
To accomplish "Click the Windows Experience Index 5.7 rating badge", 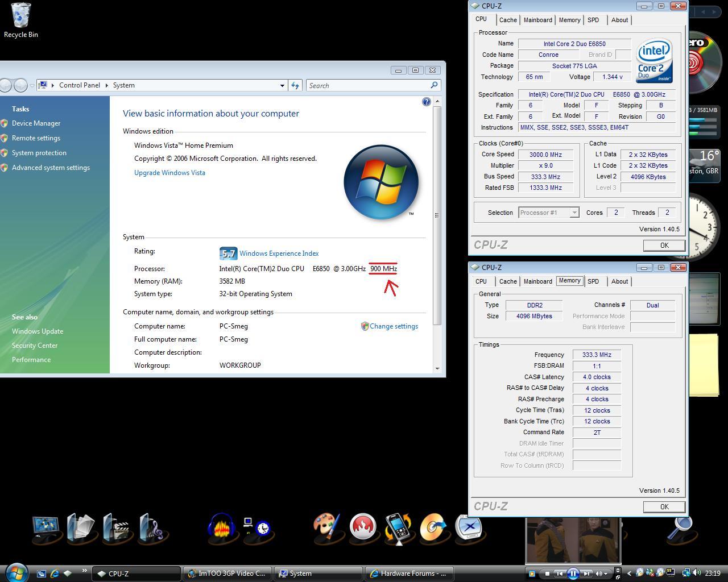I will tap(228, 253).
